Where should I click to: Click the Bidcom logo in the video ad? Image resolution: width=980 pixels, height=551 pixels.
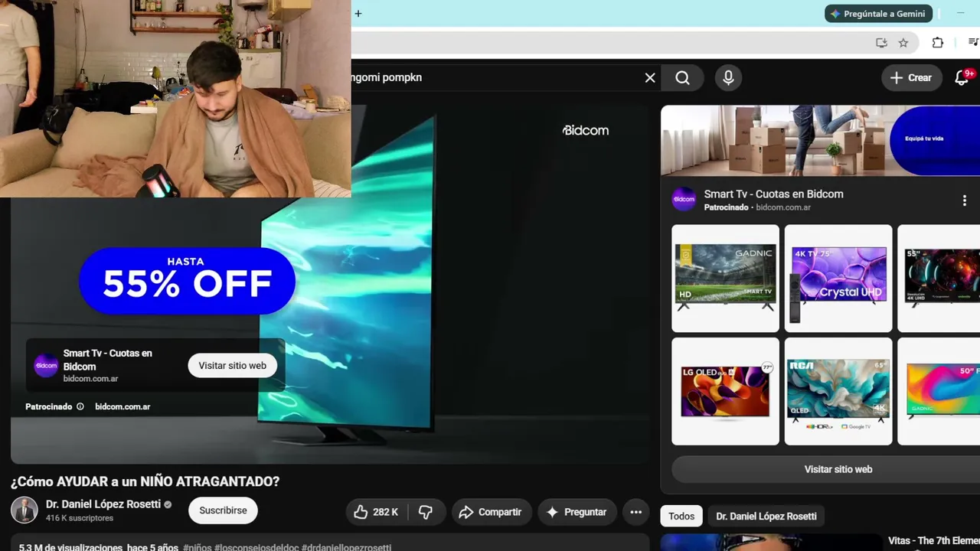586,130
